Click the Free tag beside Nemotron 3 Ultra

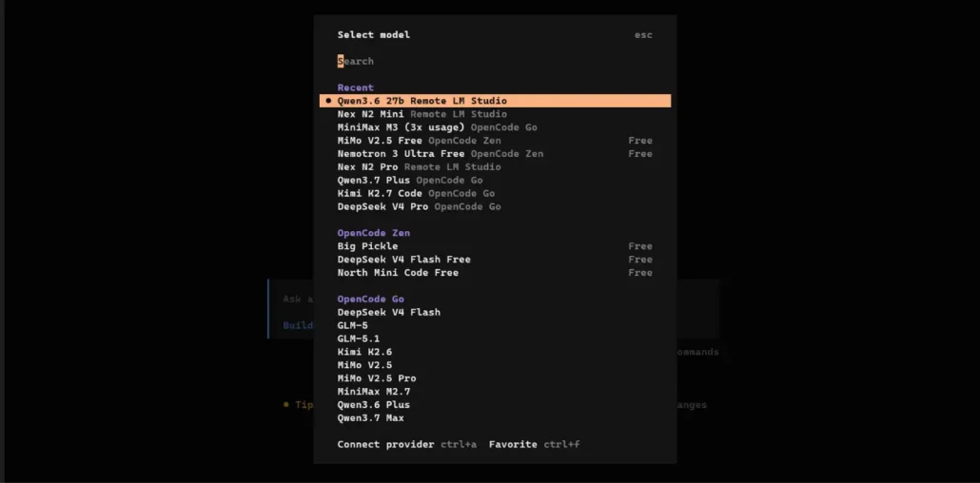pos(640,154)
